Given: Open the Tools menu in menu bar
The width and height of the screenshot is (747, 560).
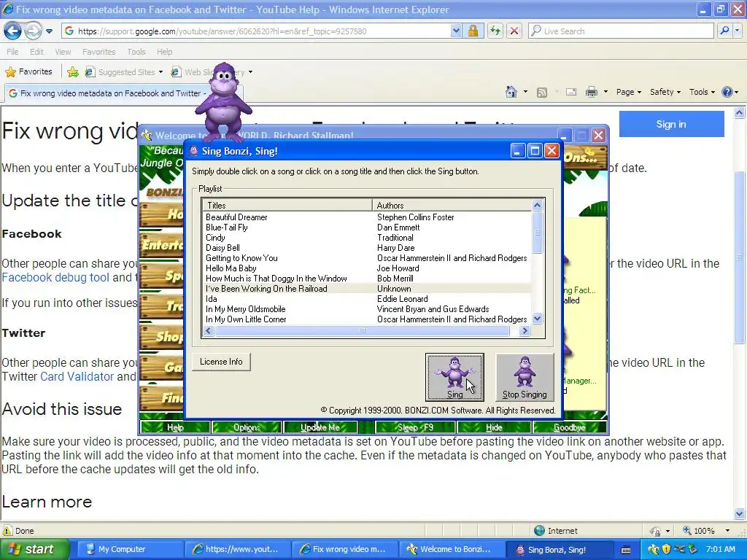Looking at the screenshot, I should pos(136,52).
